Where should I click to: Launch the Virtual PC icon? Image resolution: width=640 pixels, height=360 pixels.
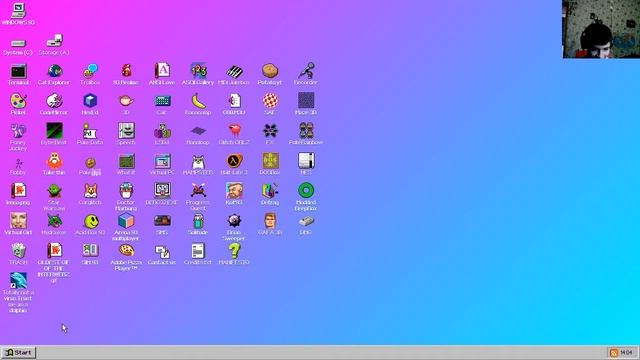point(162,161)
